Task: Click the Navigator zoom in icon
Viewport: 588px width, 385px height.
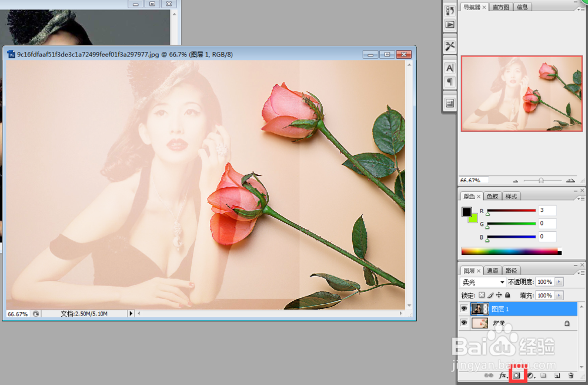Action: (570, 181)
